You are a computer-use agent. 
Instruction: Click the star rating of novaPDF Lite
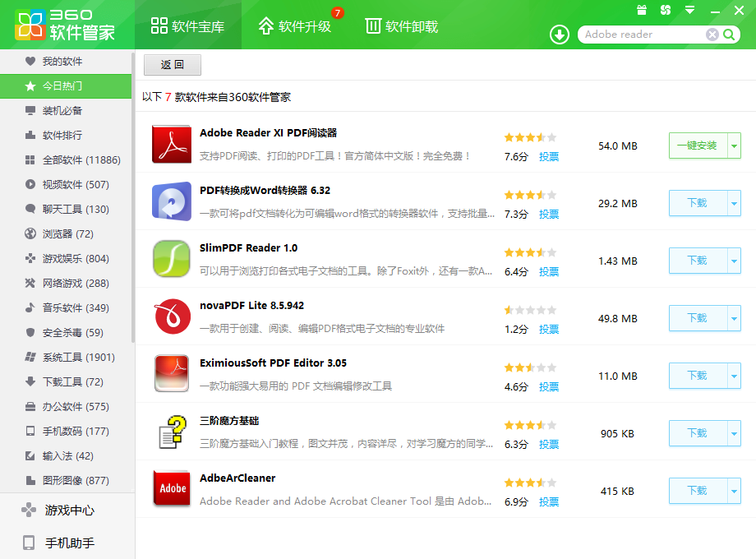[530, 310]
